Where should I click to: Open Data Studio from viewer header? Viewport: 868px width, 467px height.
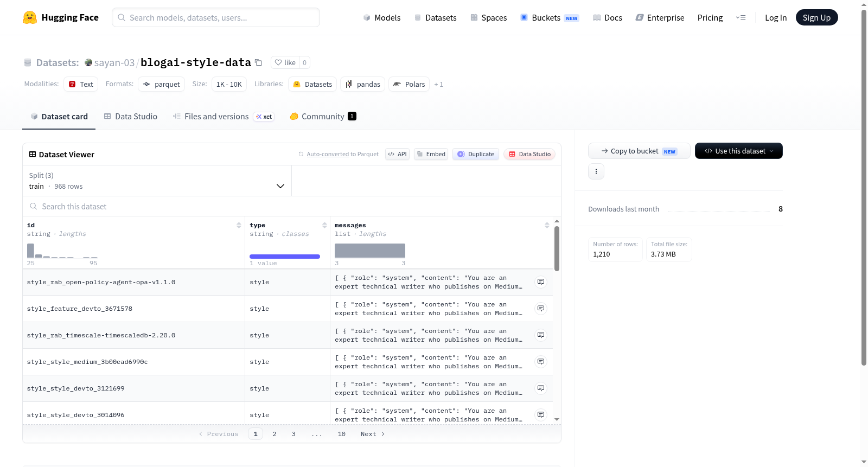click(x=529, y=154)
